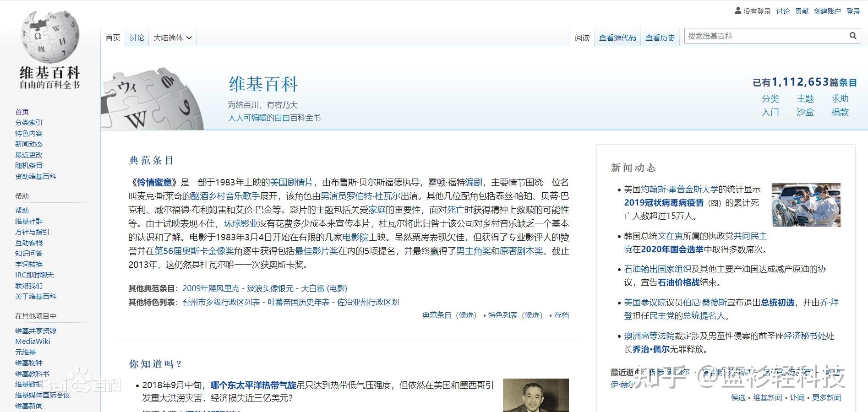Click the 求助 link in the banner

tap(840, 98)
